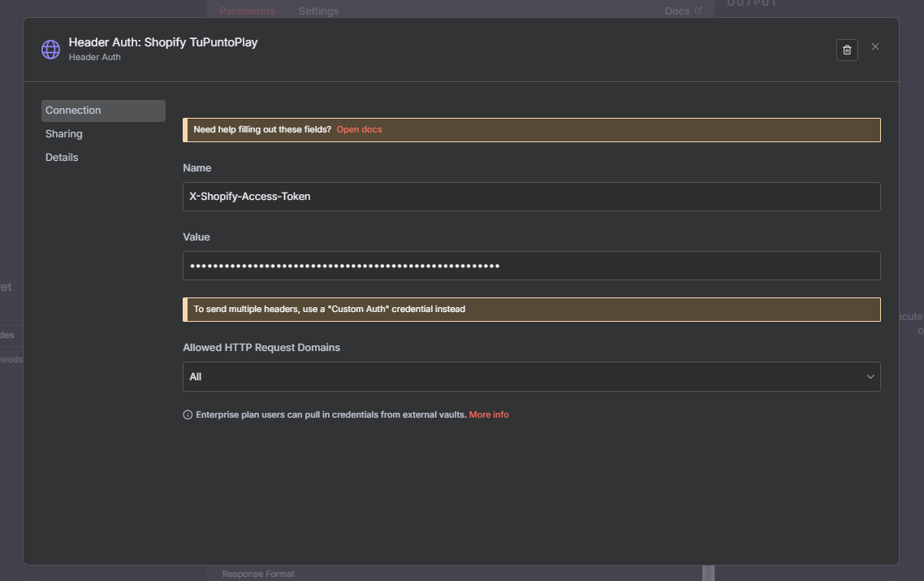Viewport: 924px width, 581px height.
Task: Select Settings tab in background panel
Action: (318, 11)
